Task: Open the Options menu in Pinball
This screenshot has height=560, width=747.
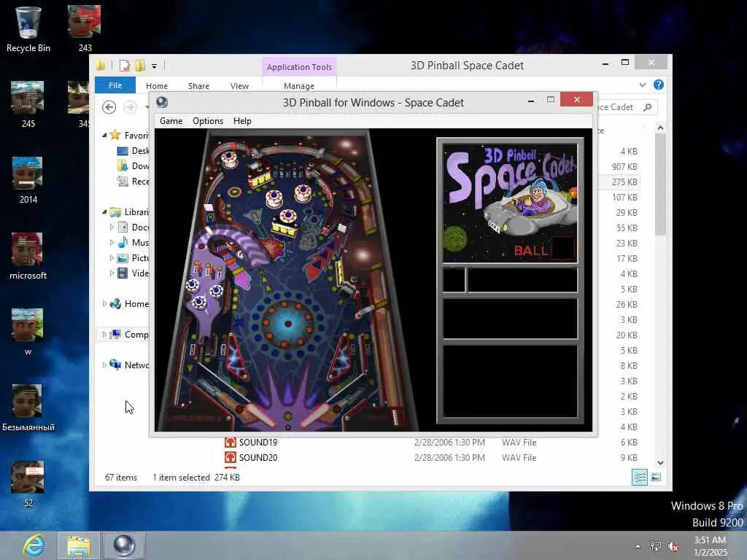Action: tap(208, 121)
